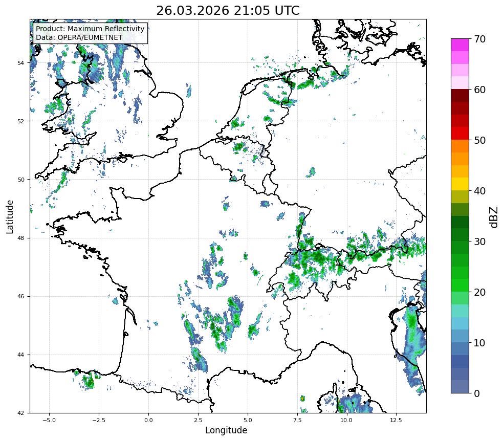The height and width of the screenshot is (440, 504).
Task: Click the latitude tick label 54
Action: click(x=20, y=62)
